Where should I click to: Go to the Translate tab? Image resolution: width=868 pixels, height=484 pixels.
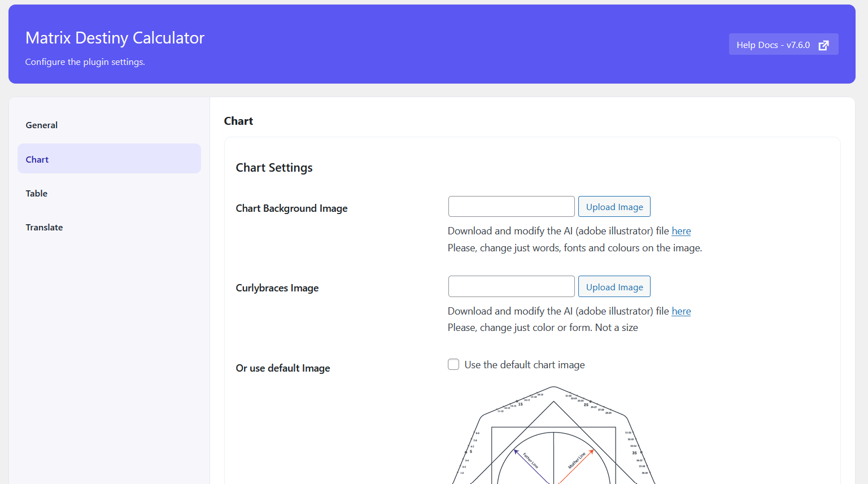(x=44, y=227)
